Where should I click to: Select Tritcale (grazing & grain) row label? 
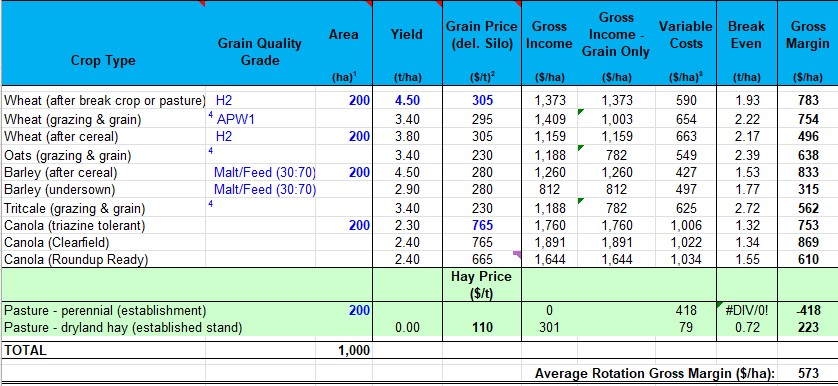coord(74,208)
